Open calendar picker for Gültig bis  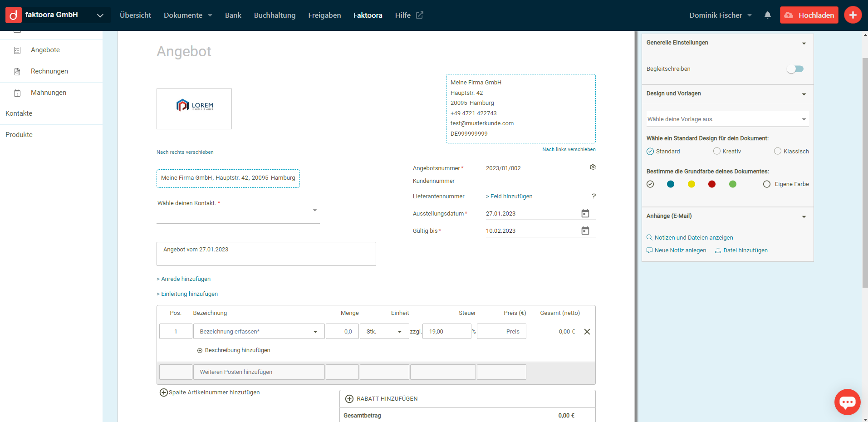(585, 231)
